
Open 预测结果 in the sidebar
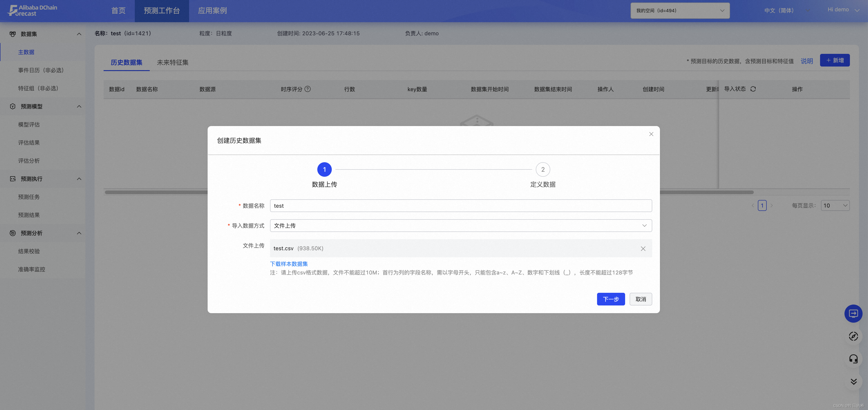point(29,215)
